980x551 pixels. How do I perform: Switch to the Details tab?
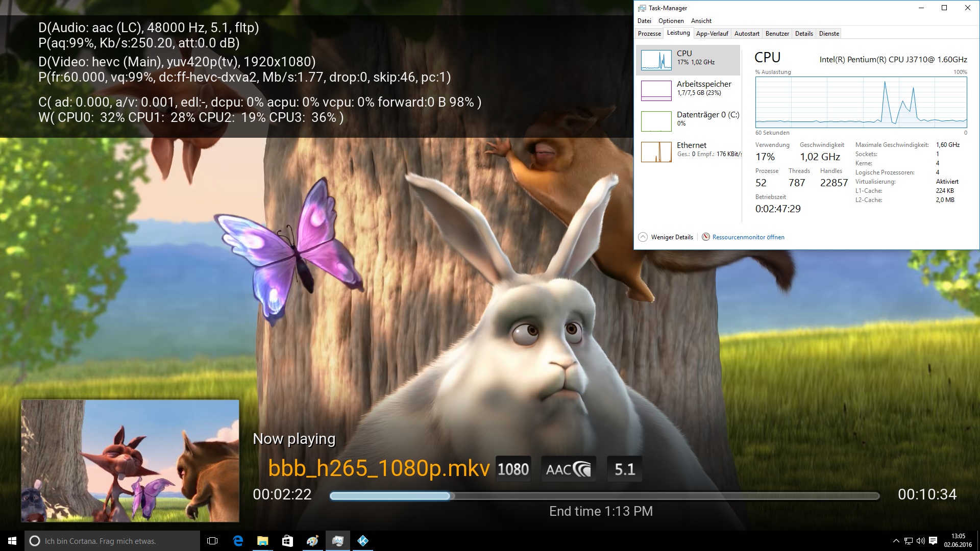[x=804, y=34]
